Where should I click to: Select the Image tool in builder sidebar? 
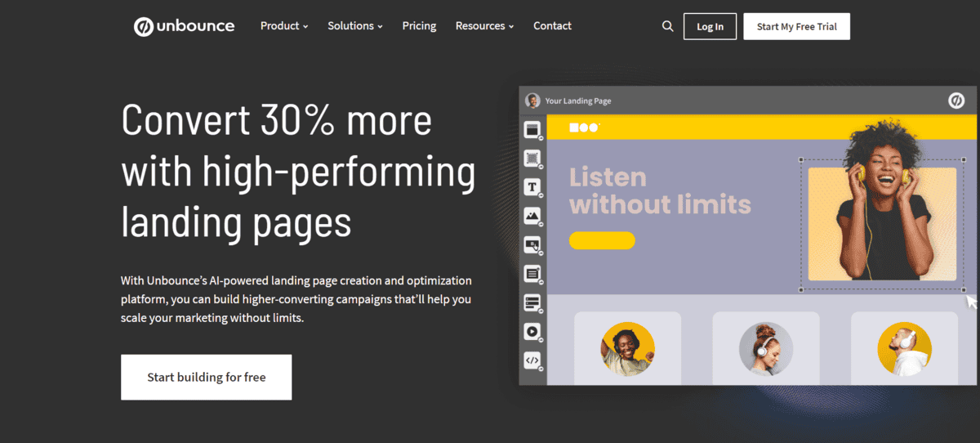tap(532, 216)
